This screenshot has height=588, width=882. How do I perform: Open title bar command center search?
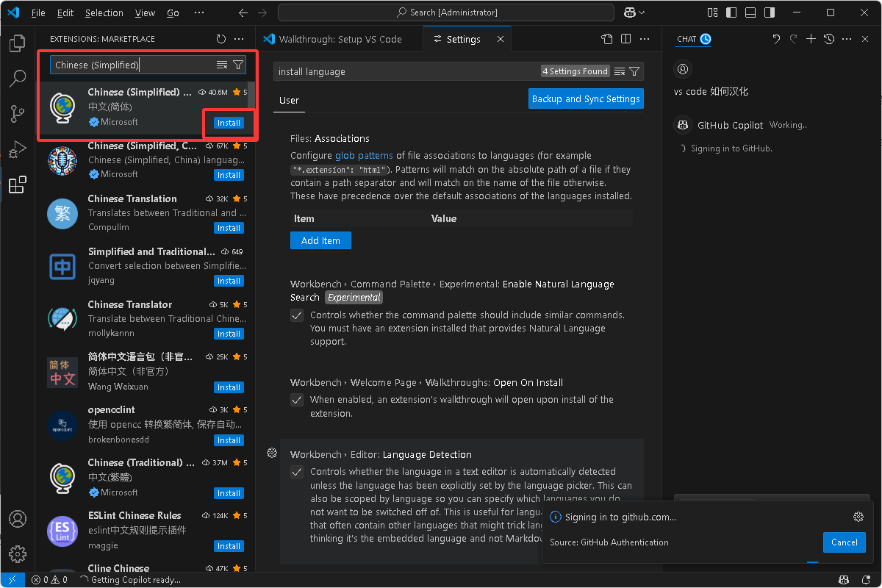(446, 12)
